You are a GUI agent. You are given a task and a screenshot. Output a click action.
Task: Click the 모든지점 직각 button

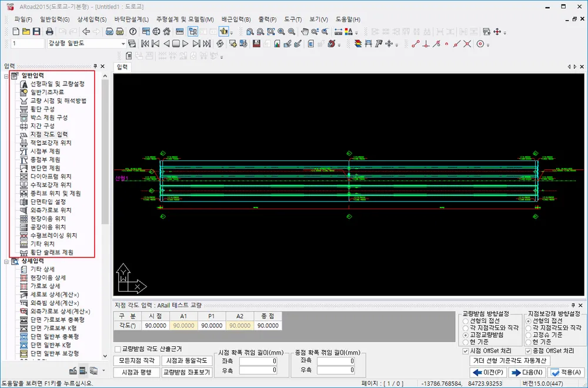click(x=136, y=360)
